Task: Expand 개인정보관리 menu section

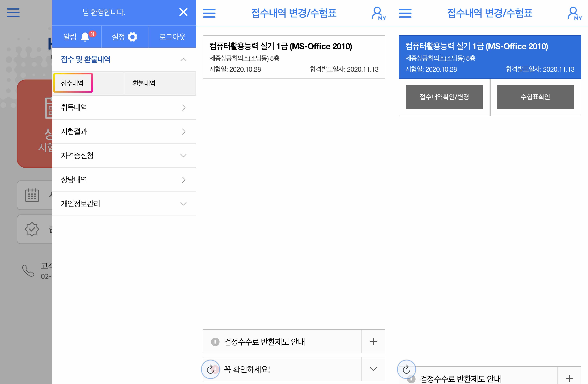Action: point(183,204)
